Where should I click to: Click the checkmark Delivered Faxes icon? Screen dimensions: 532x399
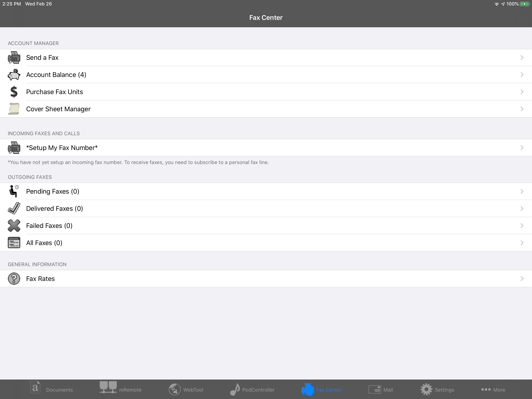pos(14,208)
